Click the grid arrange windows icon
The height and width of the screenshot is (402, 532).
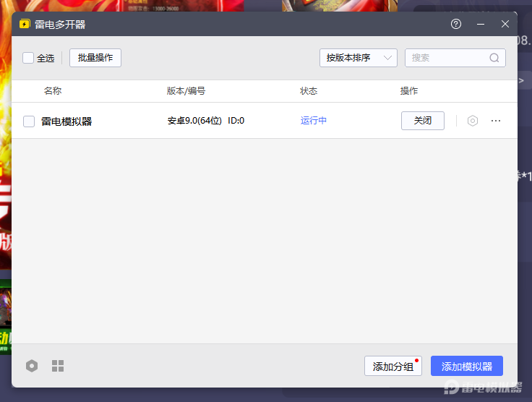point(58,366)
